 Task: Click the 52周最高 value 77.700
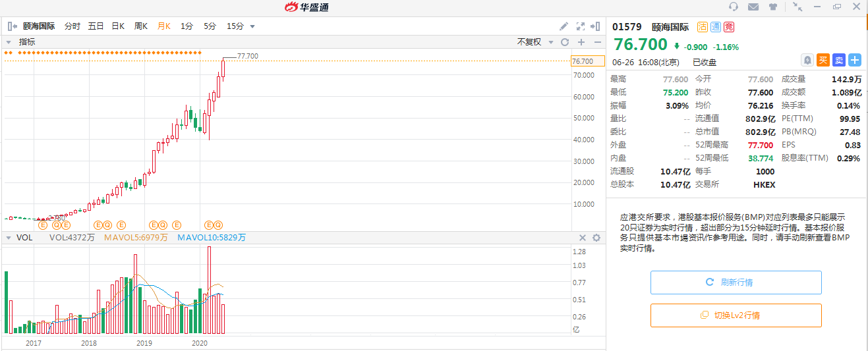(760, 144)
